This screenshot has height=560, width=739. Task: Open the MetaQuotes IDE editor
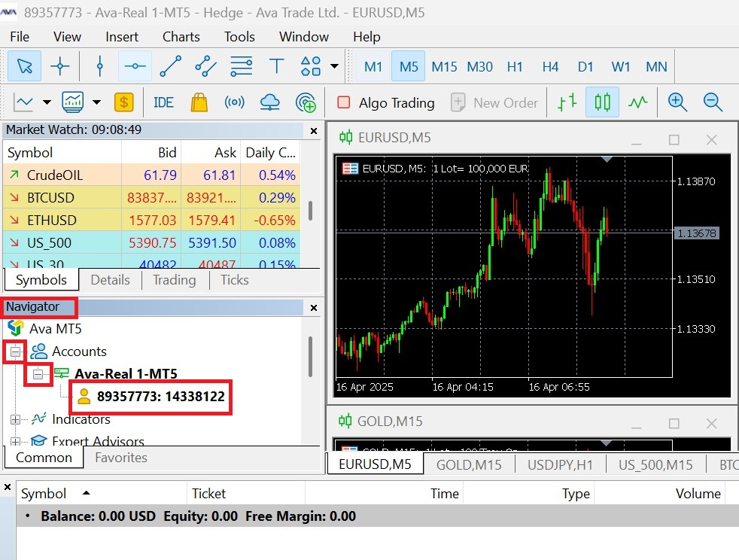pyautogui.click(x=163, y=102)
